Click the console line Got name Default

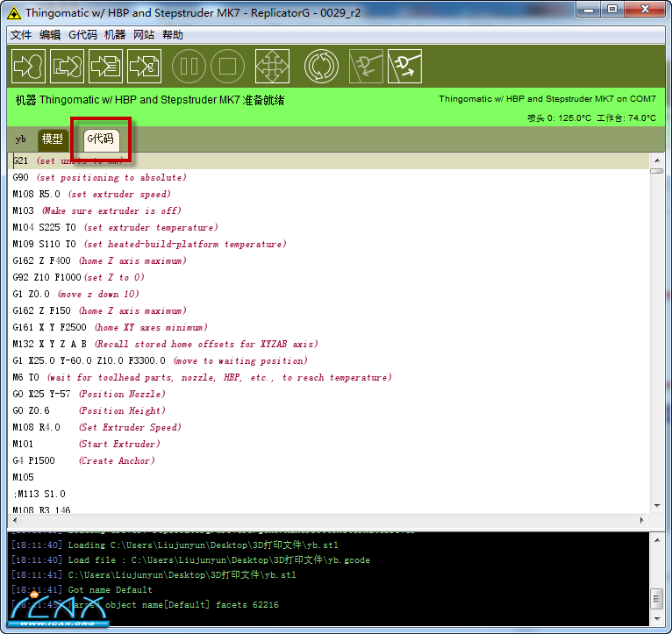point(82,590)
